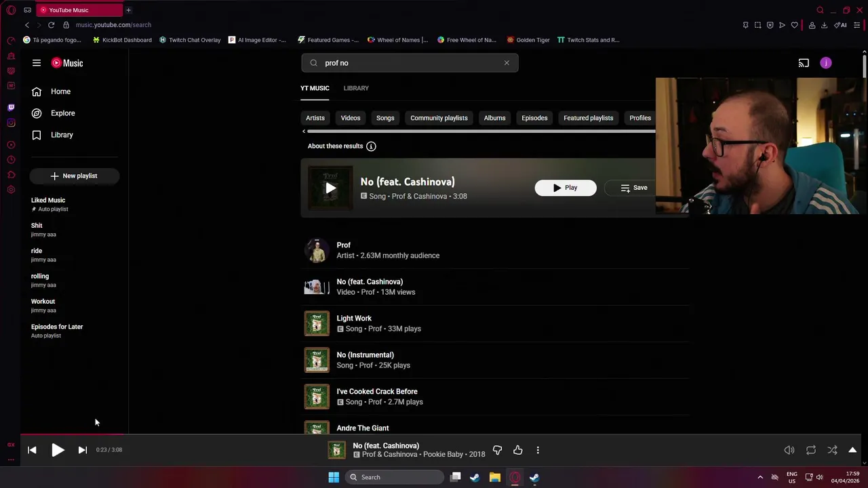Open Opera sidebar settings gear
Screen dimensions: 868x488
[x=11, y=190]
